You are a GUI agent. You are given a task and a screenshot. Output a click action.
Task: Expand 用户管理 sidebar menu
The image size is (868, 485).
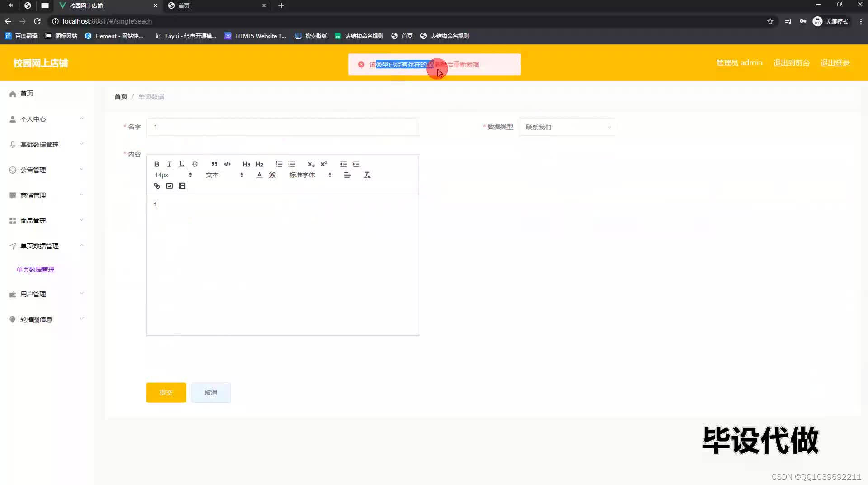(x=47, y=294)
